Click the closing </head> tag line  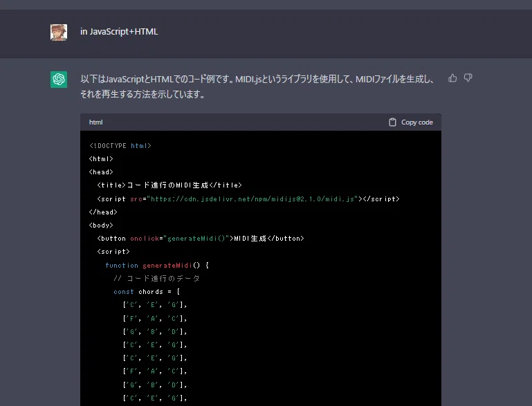click(103, 212)
